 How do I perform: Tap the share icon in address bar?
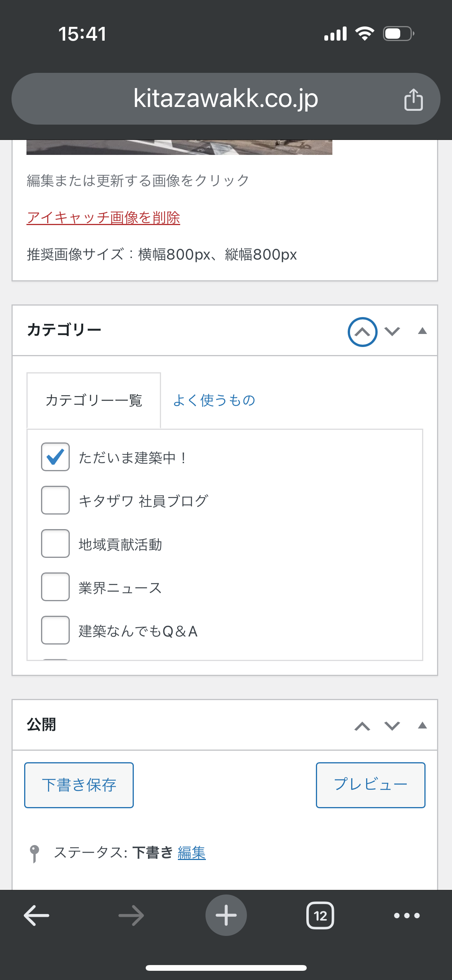coord(413,99)
